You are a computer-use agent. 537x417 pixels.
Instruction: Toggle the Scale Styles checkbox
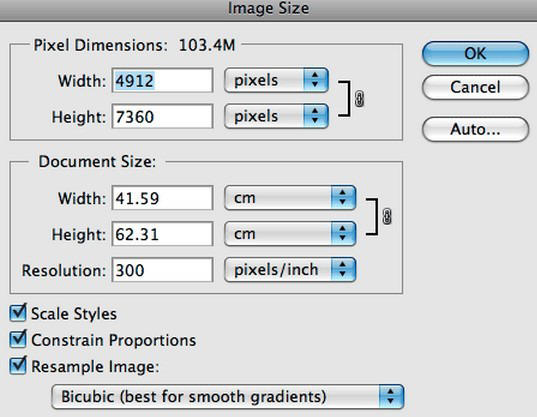click(x=18, y=313)
